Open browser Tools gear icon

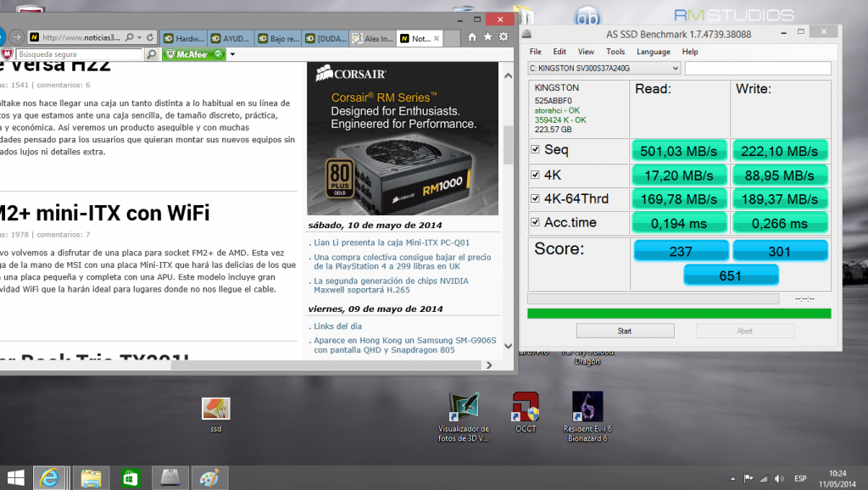504,37
